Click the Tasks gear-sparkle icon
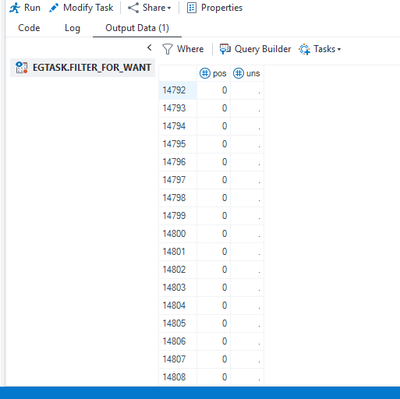This screenshot has height=399, width=400. [x=304, y=49]
